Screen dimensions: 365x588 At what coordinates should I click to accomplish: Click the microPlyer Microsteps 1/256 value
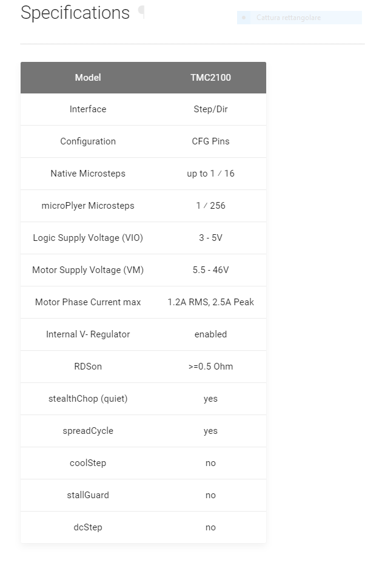pyautogui.click(x=210, y=206)
